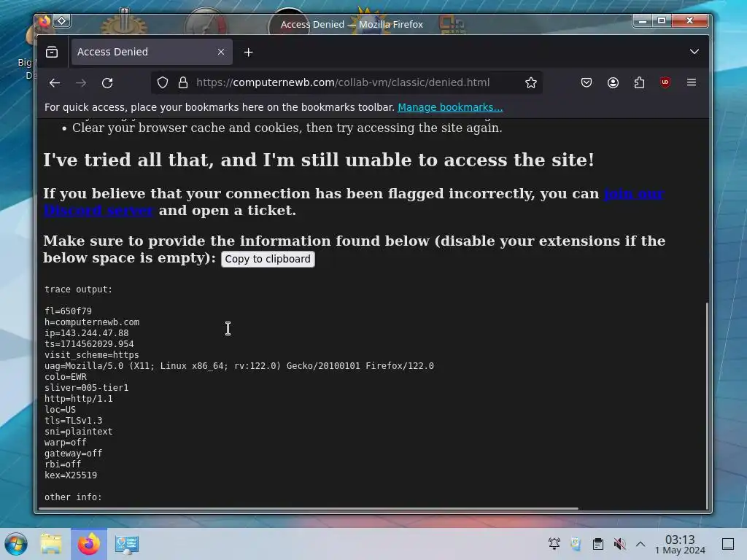Open tracking protection shield info
747x560 pixels.
click(x=163, y=83)
